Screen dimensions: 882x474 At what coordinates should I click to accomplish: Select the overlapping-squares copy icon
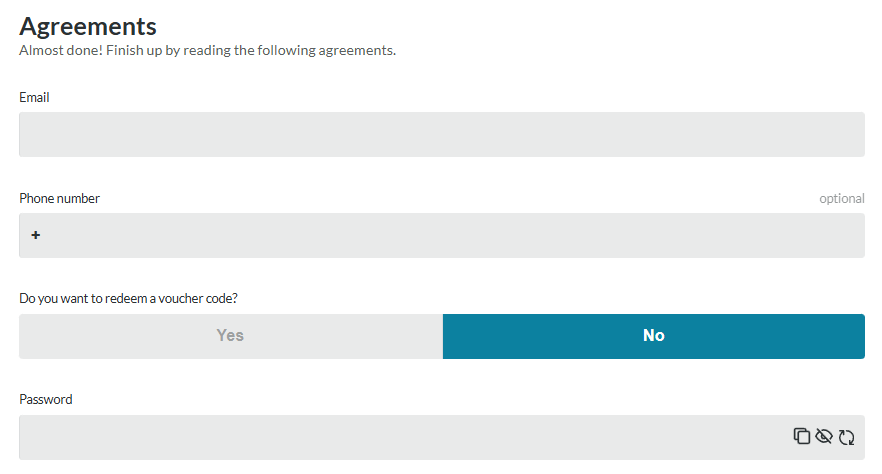point(802,436)
